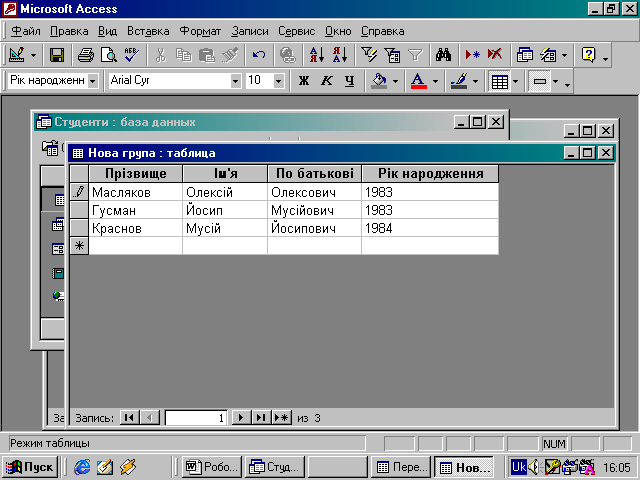Sort ascending with the A-Я icon
The image size is (640, 480).
[317, 55]
